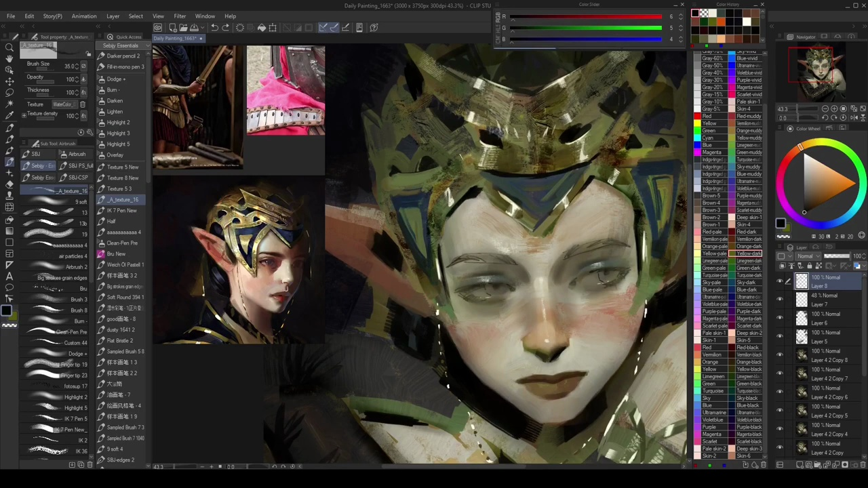Click the Redo arrow in command bar
The height and width of the screenshot is (488, 868).
[226, 28]
